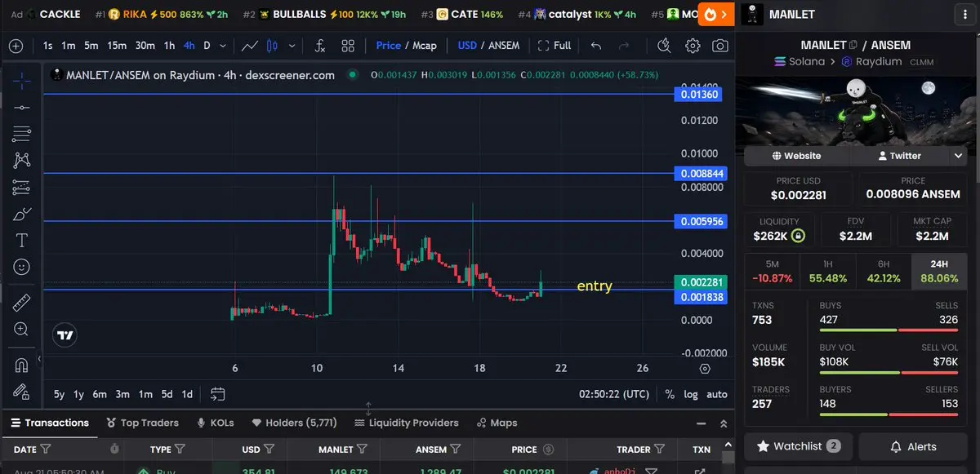Collapse the transactions panel double chevron
The width and height of the screenshot is (980, 474).
(x=723, y=423)
